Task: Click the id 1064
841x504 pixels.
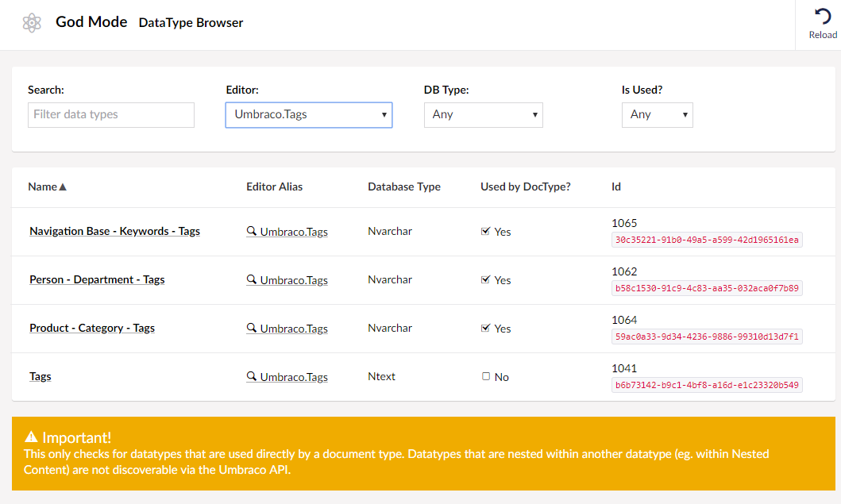Action: [624, 320]
